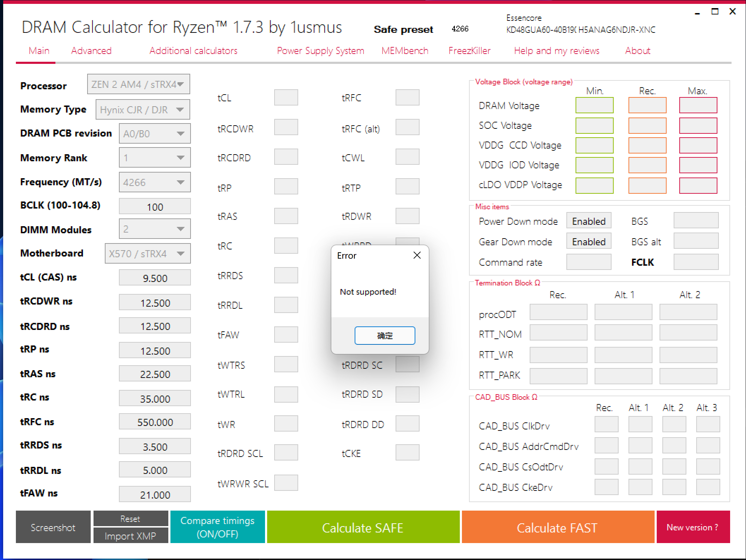The image size is (746, 560).
Task: Open the Memory Rank dropdown
Action: [x=155, y=158]
